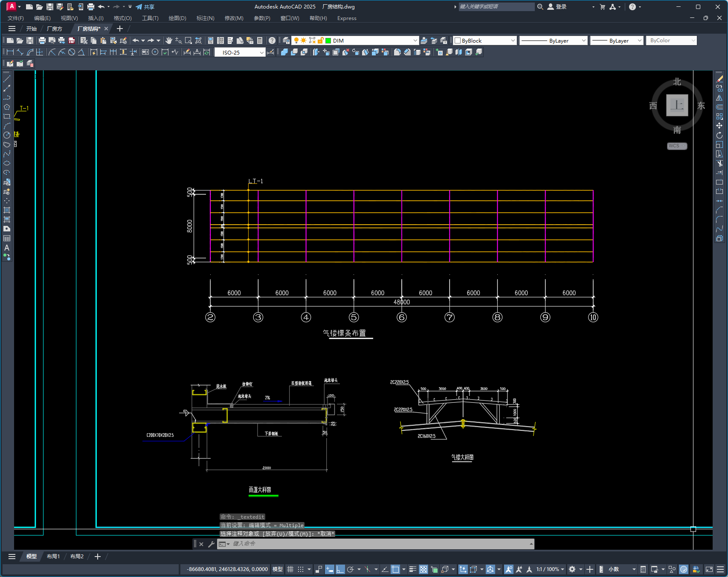Open the QuickCalc calculator icon
Viewport: 728px width, 577px height.
point(260,40)
